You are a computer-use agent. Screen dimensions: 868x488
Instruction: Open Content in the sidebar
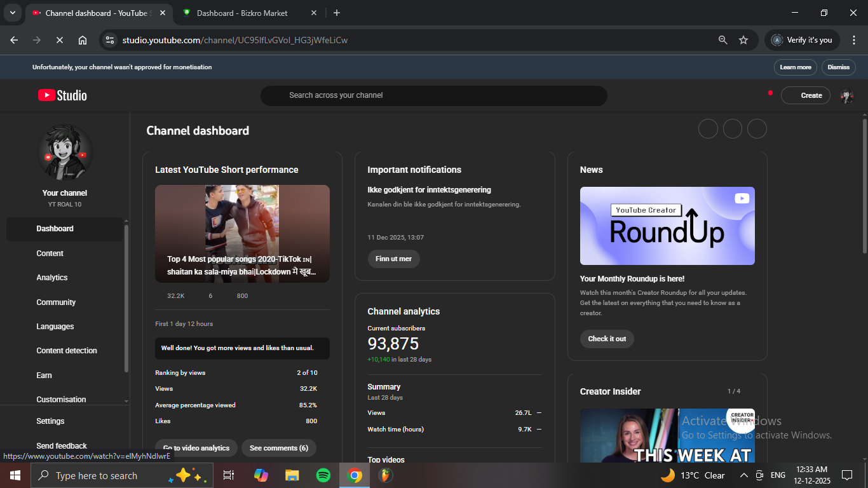click(x=50, y=254)
